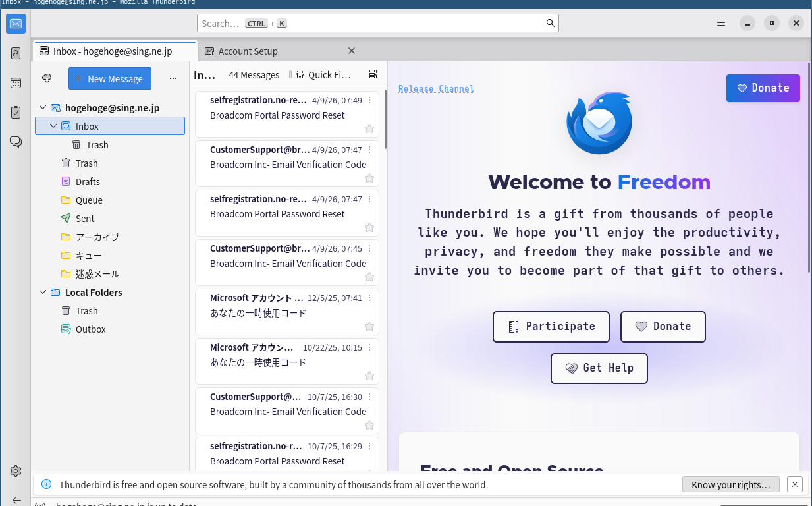Open Trash under Local Folders

(110, 310)
